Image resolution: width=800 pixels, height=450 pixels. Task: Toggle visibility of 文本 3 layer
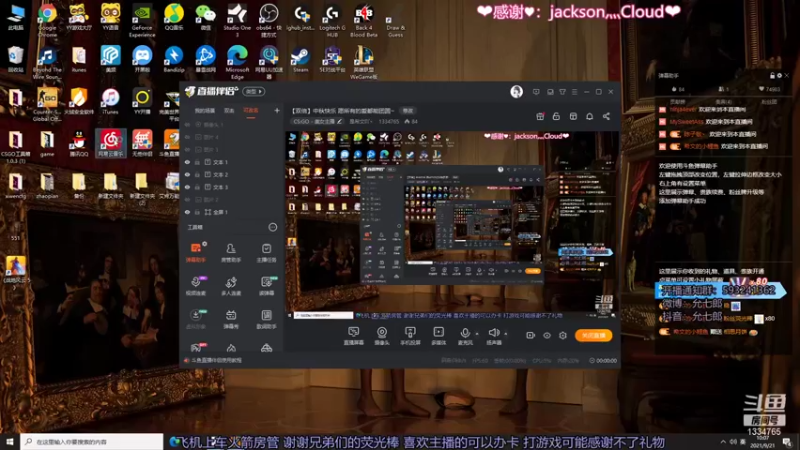coord(187,187)
